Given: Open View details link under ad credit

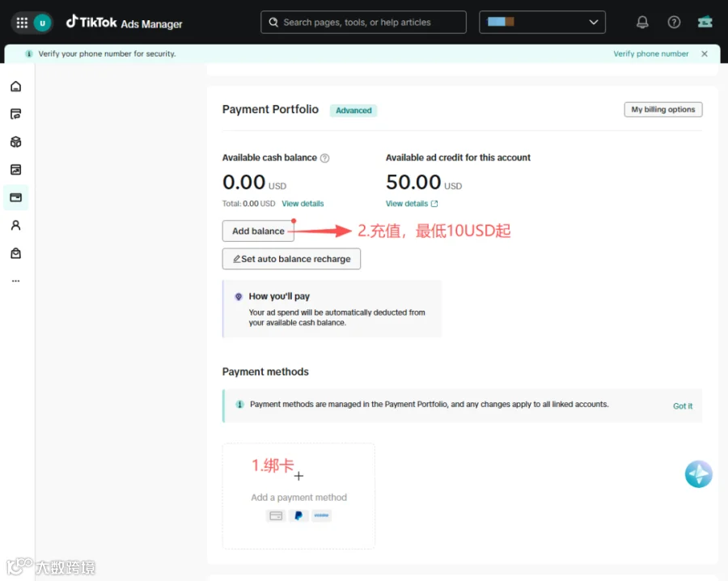Looking at the screenshot, I should click(x=412, y=203).
